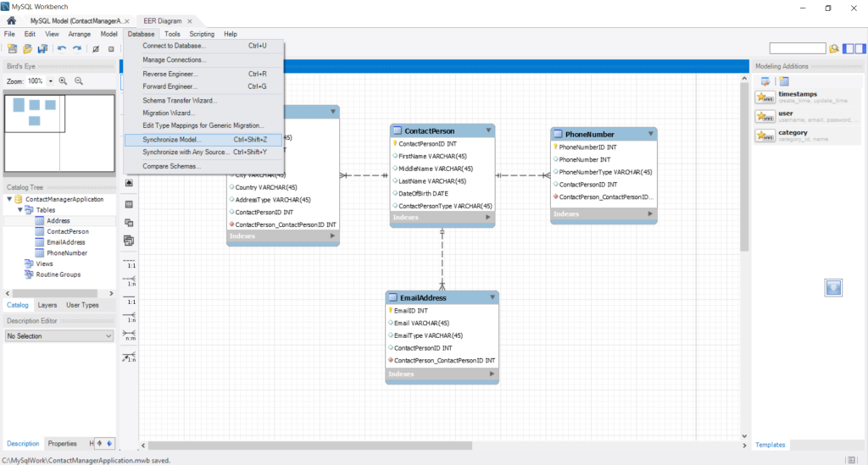Expand Indexes section of PhoneNumber table

click(650, 214)
